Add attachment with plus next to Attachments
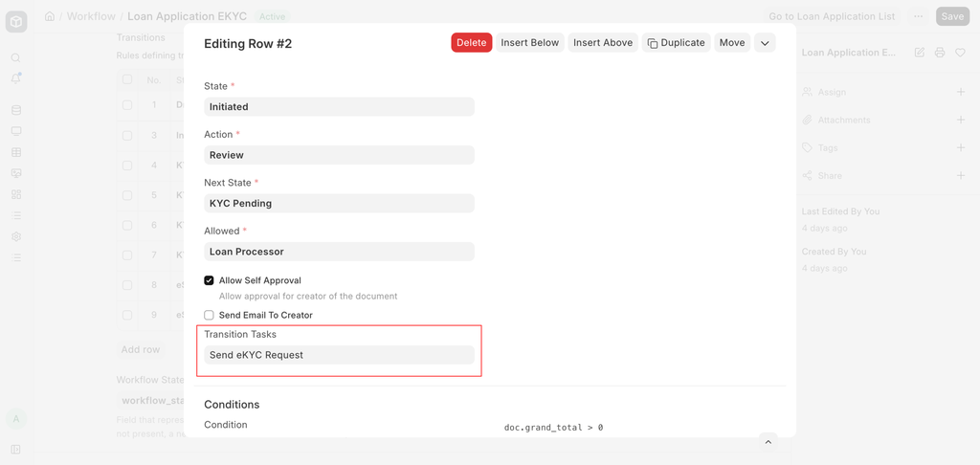This screenshot has height=465, width=980. pos(961,120)
